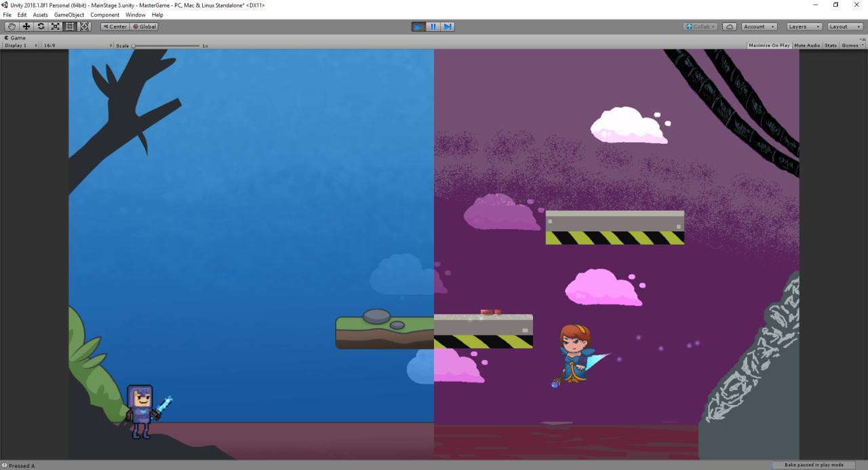The image size is (868, 470).
Task: Advance one frame with Step button
Action: point(448,26)
